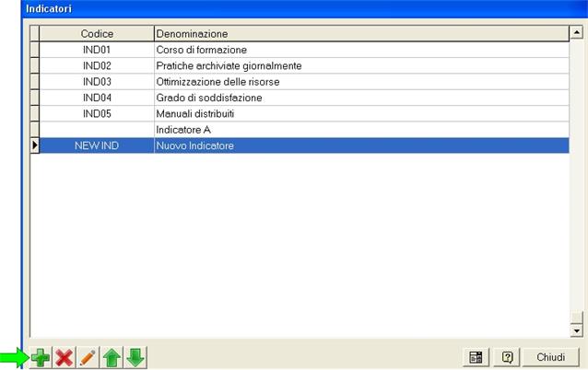Move indicator up with green up arrow
The width and height of the screenshot is (588, 370).
coord(112,357)
